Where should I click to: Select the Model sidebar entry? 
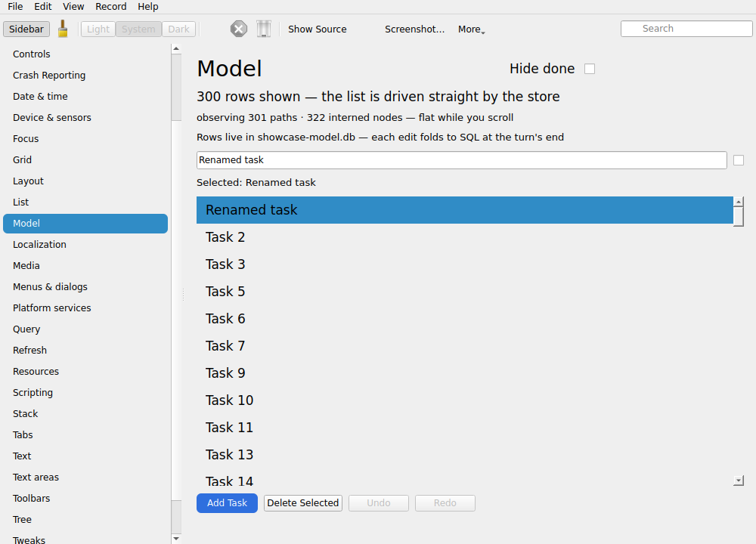[x=85, y=224]
